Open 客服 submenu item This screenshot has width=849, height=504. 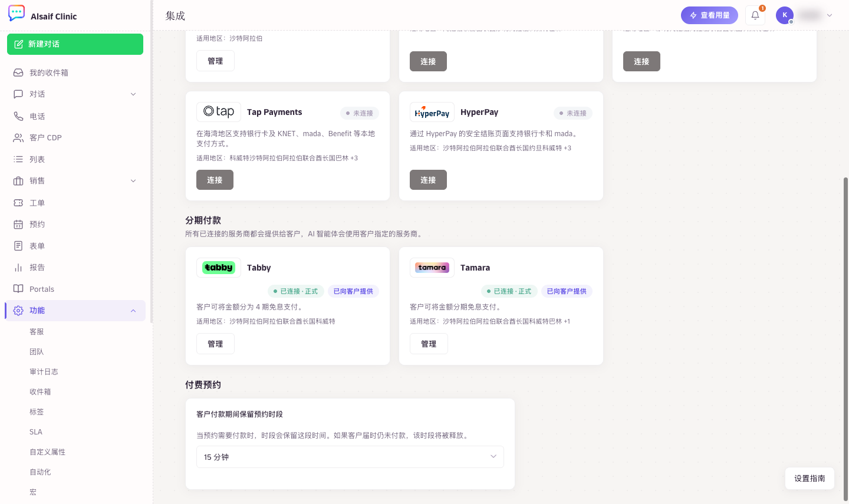(x=37, y=332)
